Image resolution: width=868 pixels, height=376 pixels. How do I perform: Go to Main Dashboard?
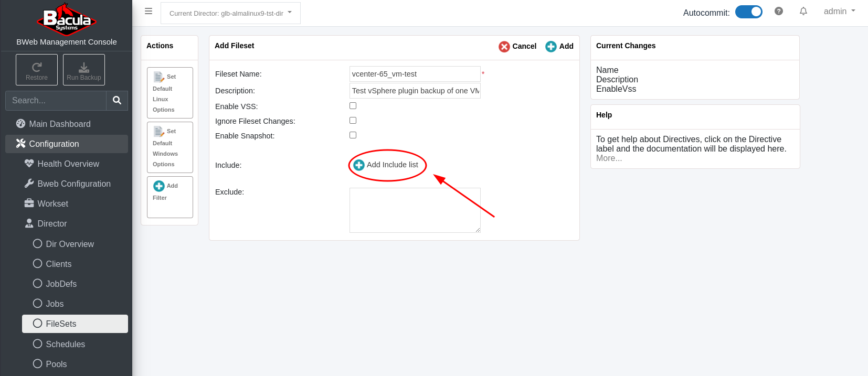tap(59, 124)
